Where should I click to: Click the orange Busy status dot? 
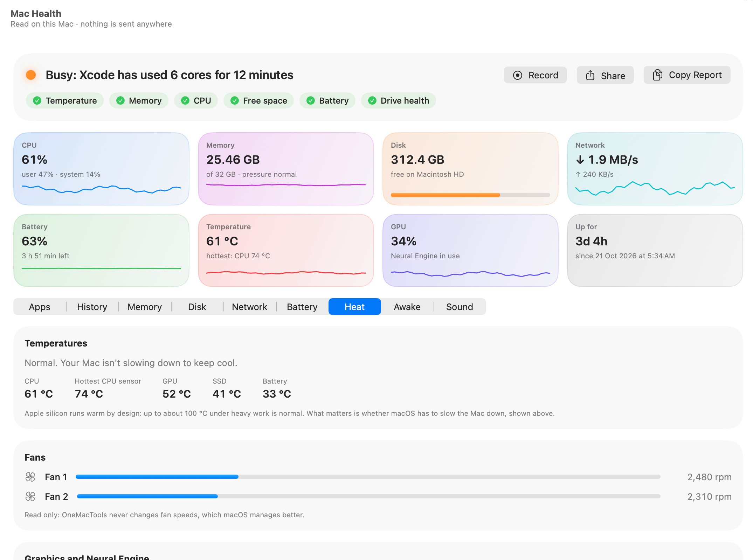[x=31, y=75]
